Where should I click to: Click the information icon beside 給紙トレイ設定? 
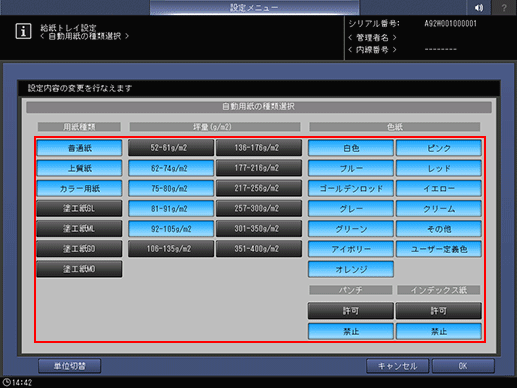(23, 31)
